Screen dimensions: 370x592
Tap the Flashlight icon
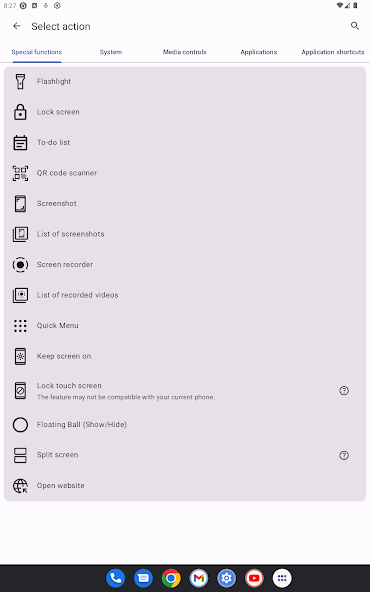[x=20, y=82]
